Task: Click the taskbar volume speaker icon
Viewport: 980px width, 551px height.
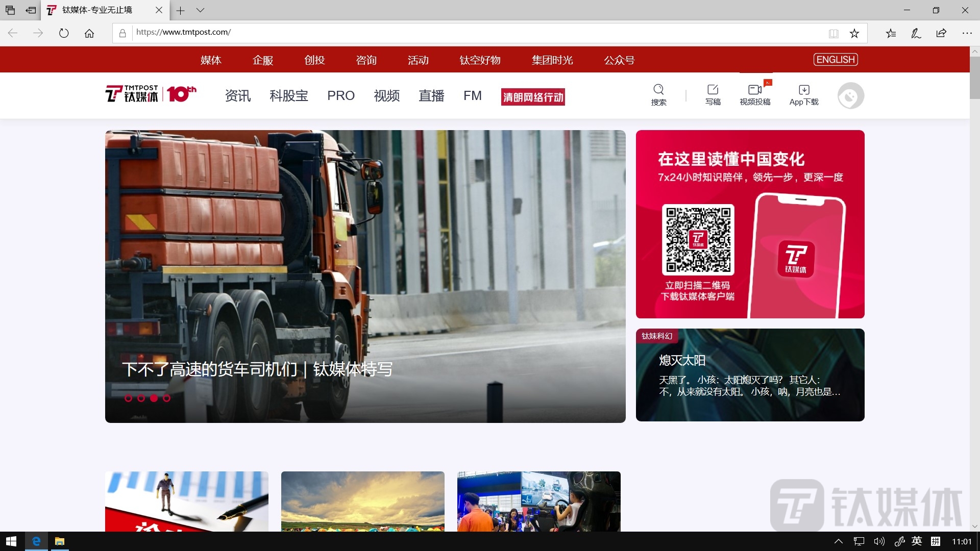Action: [x=879, y=541]
